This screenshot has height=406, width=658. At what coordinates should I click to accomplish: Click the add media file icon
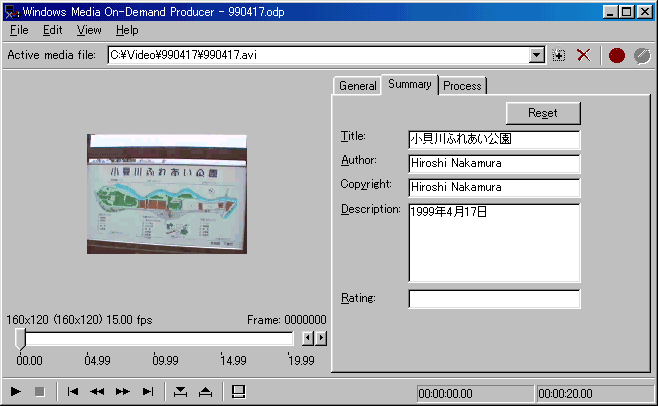560,56
